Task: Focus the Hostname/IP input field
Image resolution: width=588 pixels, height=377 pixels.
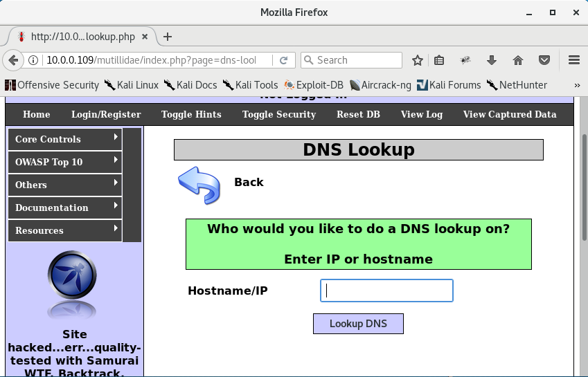Action: tap(386, 291)
